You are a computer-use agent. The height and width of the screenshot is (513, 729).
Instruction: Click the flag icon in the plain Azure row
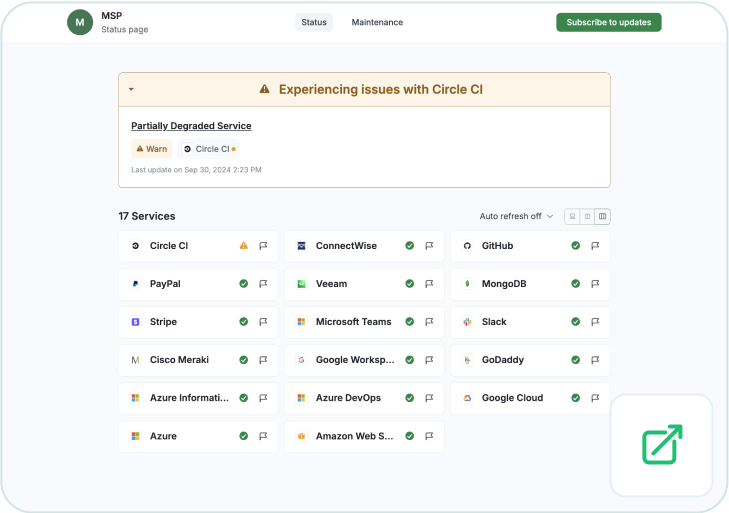click(x=263, y=436)
